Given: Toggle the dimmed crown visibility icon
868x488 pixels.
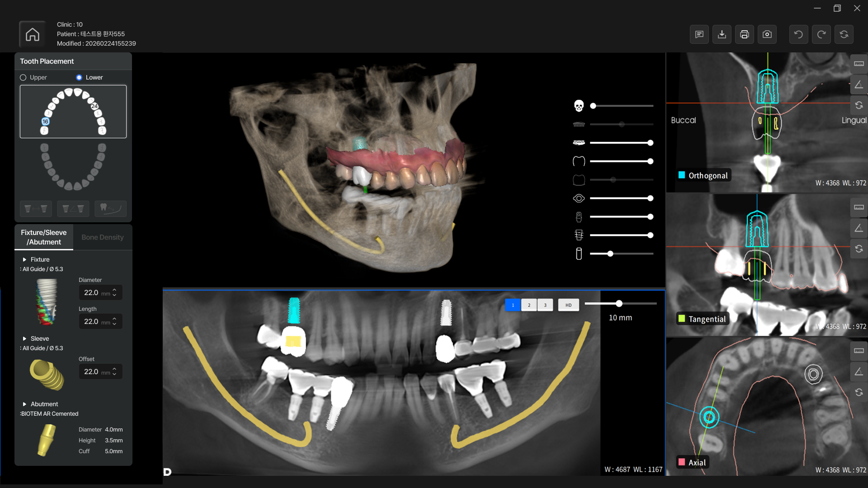Looking at the screenshot, I should tap(579, 180).
